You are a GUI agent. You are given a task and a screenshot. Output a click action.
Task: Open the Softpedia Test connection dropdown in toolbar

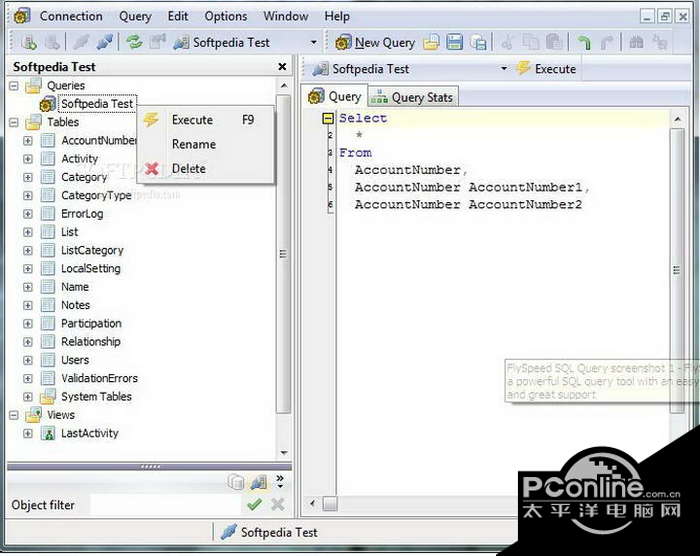pyautogui.click(x=314, y=43)
